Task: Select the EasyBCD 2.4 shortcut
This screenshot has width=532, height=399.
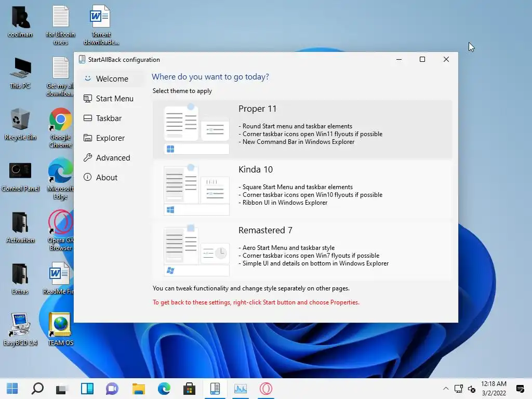Action: point(20,329)
